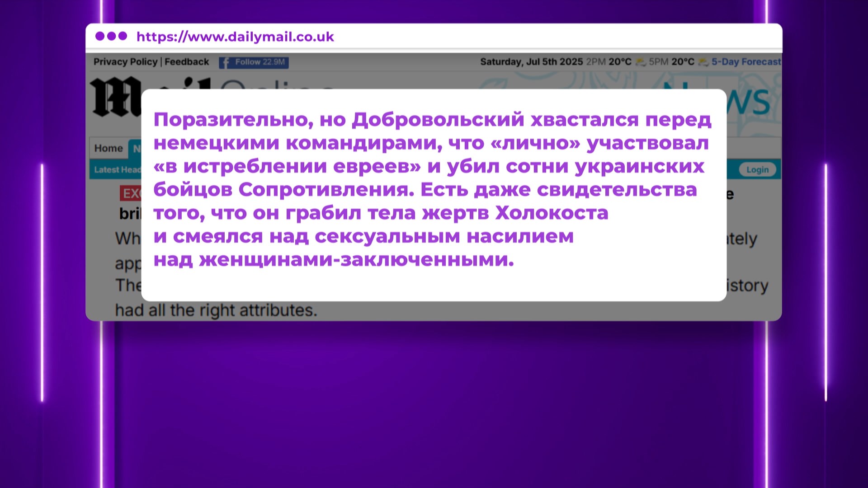Viewport: 868px width, 488px height.
Task: Click the text 'had all the right attributes.'
Action: coord(216,310)
